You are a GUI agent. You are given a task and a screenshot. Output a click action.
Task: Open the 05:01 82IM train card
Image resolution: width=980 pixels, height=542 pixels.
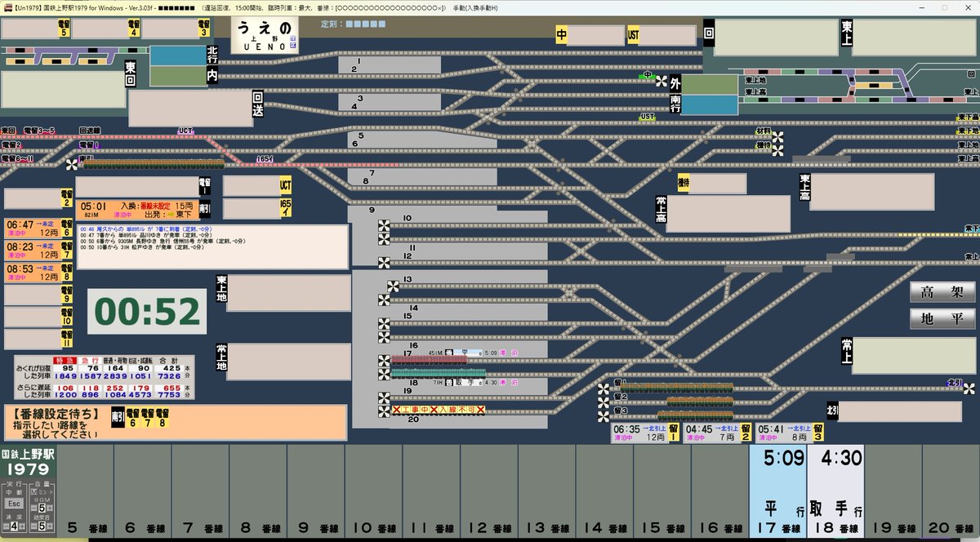143,210
